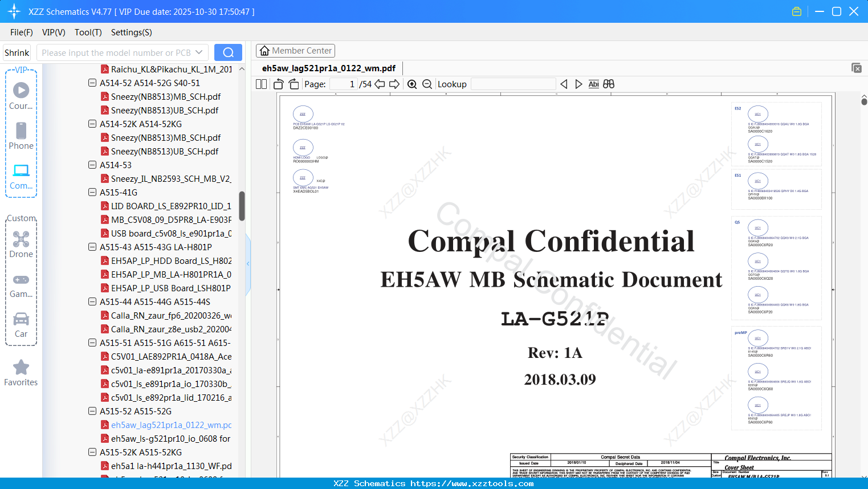
Task: Collapse the A514-52 A514-52G S40-51 group
Action: [92, 83]
